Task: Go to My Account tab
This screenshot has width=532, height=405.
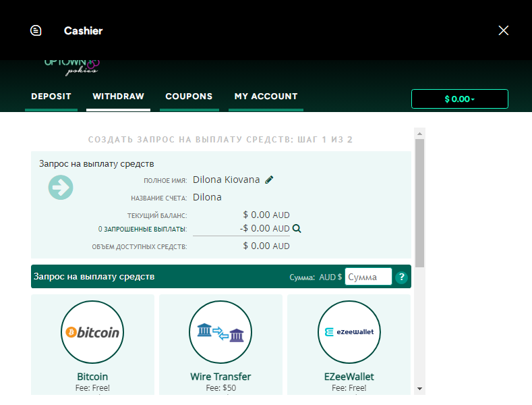Action: 266,97
